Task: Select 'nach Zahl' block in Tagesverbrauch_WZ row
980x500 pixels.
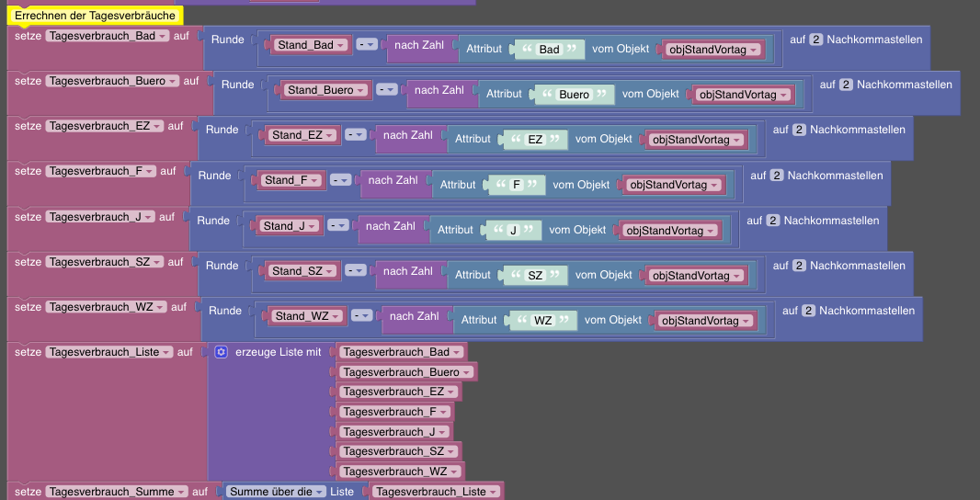Action: click(414, 316)
